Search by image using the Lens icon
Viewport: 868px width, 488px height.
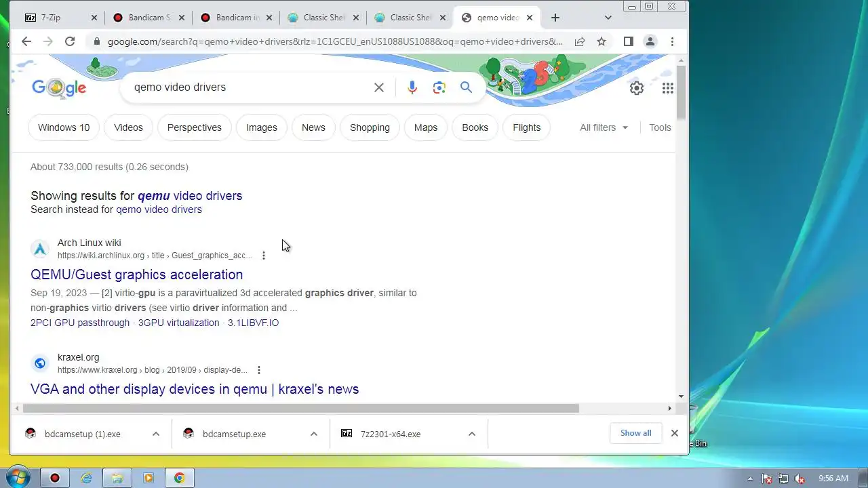(x=439, y=87)
